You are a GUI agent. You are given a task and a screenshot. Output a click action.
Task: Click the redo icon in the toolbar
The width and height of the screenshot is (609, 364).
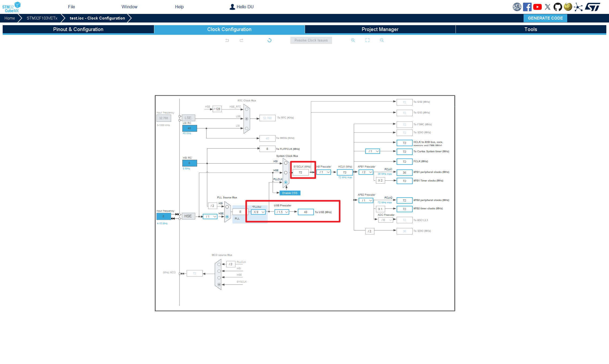(x=241, y=40)
